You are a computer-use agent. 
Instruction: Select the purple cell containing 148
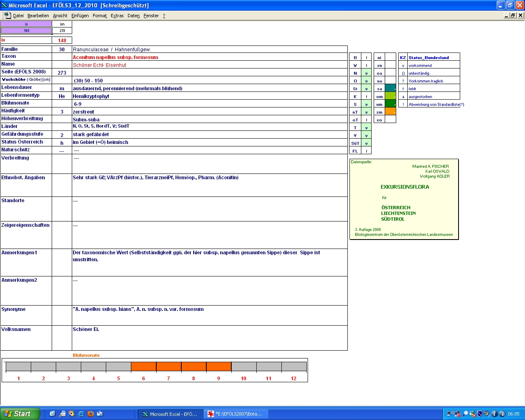click(26, 31)
